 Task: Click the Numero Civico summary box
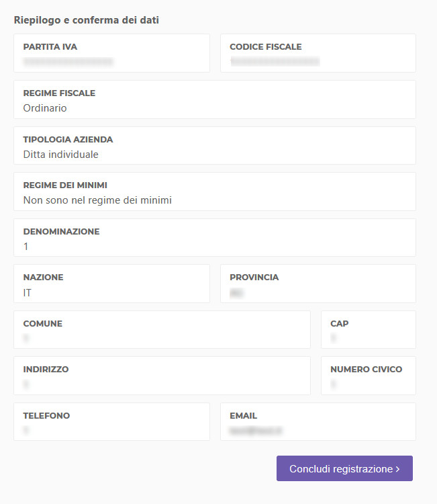[369, 376]
